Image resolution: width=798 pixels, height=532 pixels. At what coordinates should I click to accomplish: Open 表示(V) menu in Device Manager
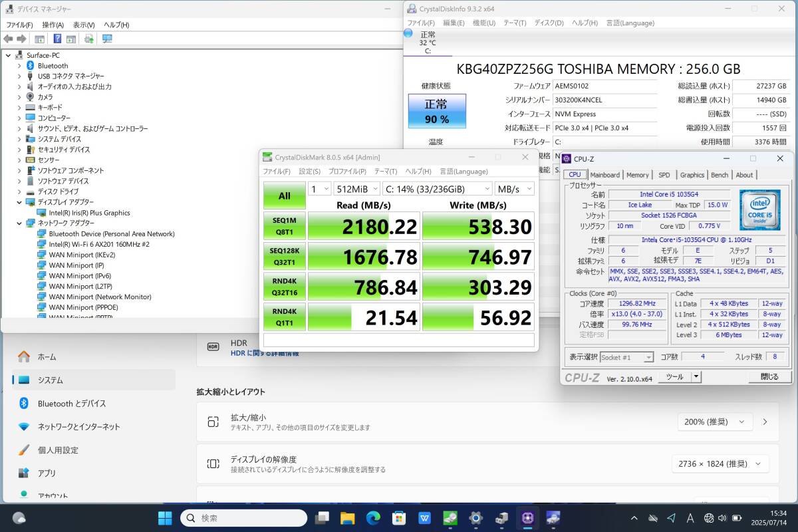(x=84, y=25)
